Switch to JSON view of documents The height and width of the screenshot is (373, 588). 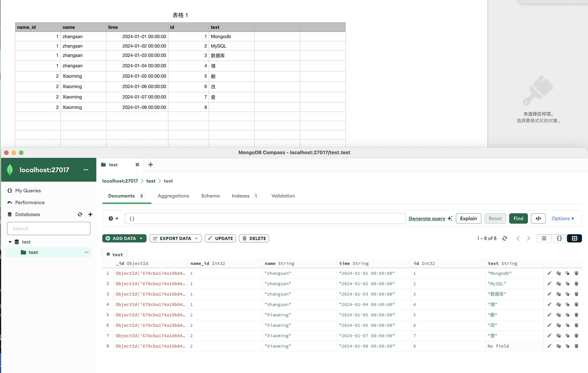coord(559,238)
